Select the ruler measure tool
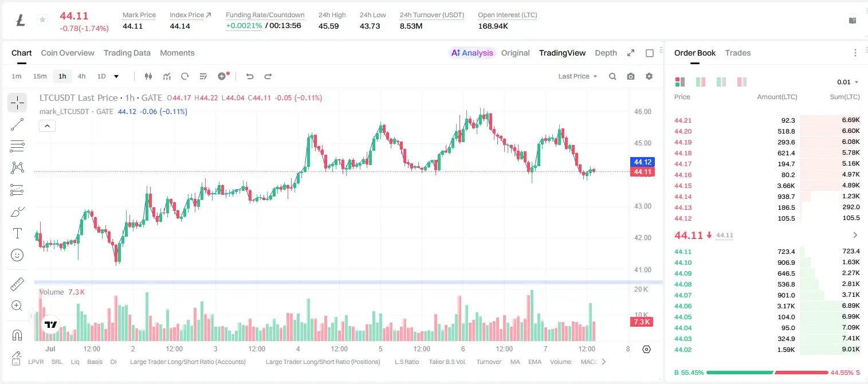 click(17, 284)
